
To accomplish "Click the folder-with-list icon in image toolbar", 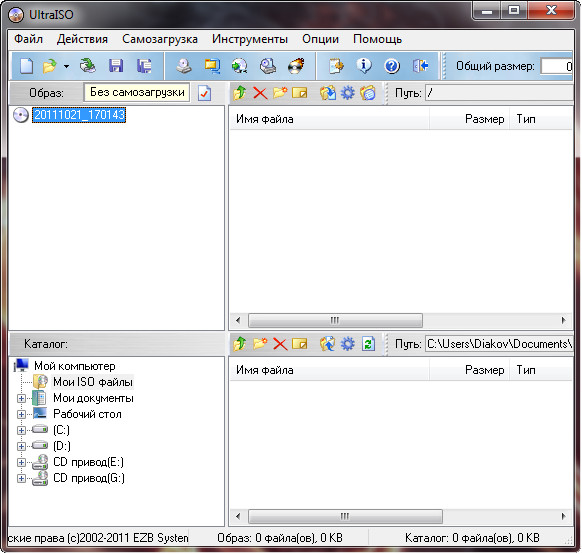I will pyautogui.click(x=367, y=93).
